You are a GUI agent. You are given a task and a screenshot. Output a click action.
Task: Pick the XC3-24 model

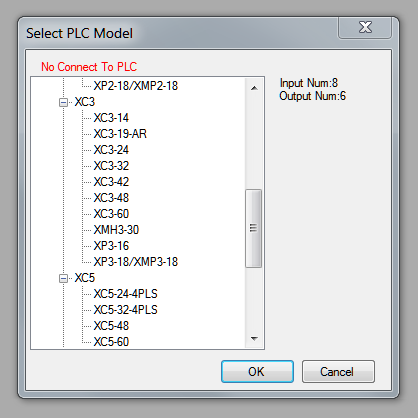[x=111, y=150]
